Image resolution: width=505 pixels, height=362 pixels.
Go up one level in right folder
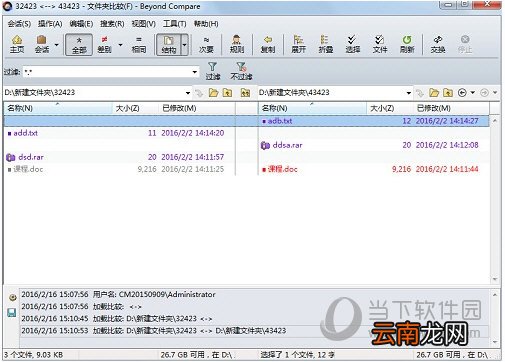(x=448, y=93)
